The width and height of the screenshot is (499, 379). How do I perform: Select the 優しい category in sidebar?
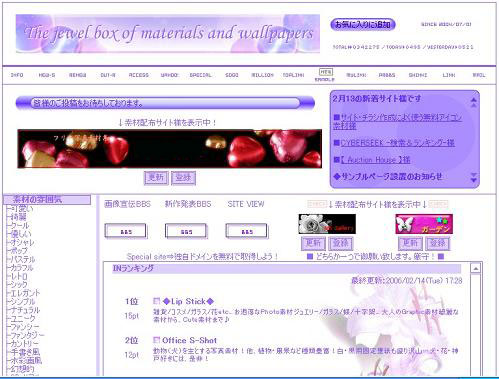pos(21,234)
